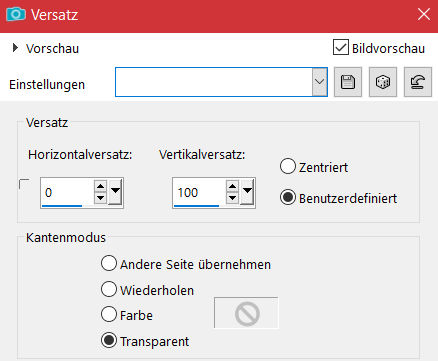
Task: Decrease Horizontalversatz with the down arrow
Action: click(x=100, y=198)
